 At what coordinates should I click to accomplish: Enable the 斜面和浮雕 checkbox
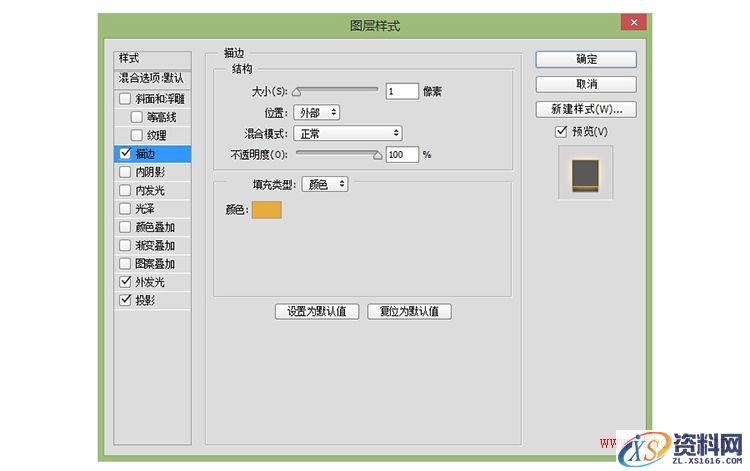[x=125, y=99]
